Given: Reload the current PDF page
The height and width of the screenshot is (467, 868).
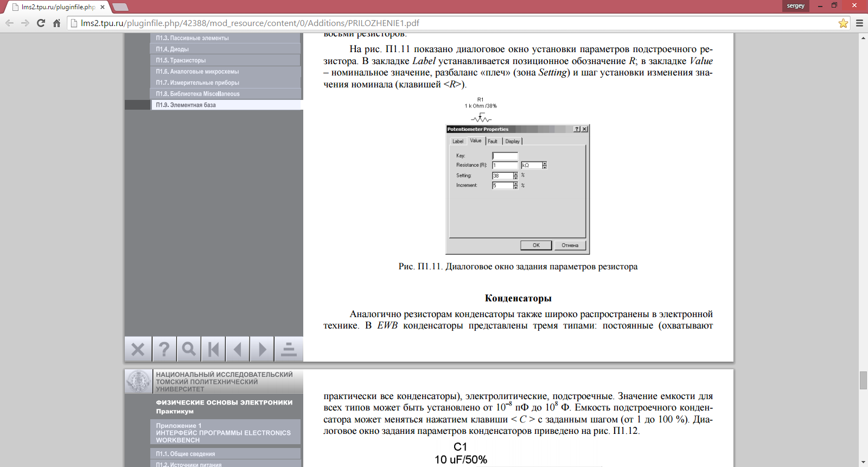Looking at the screenshot, I should click(x=41, y=23).
